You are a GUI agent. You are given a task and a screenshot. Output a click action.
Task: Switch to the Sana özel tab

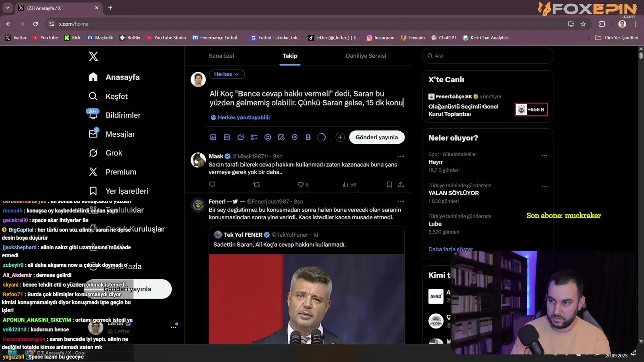click(x=221, y=56)
